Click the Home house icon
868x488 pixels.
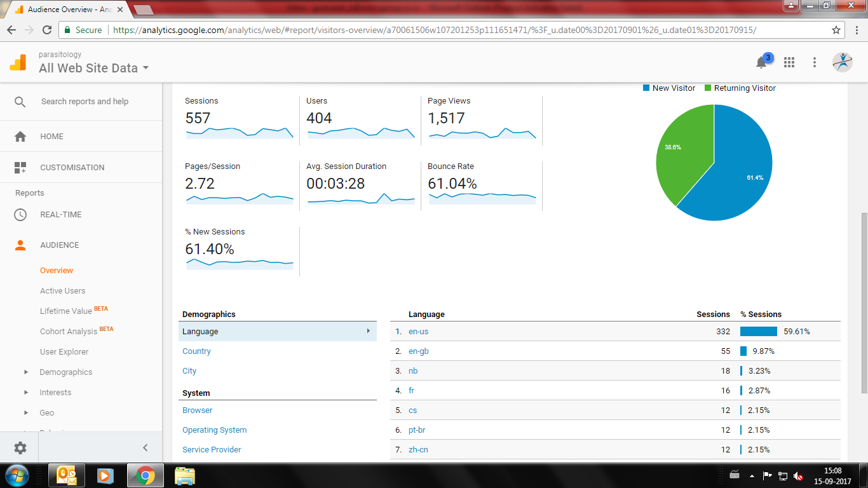pyautogui.click(x=20, y=137)
